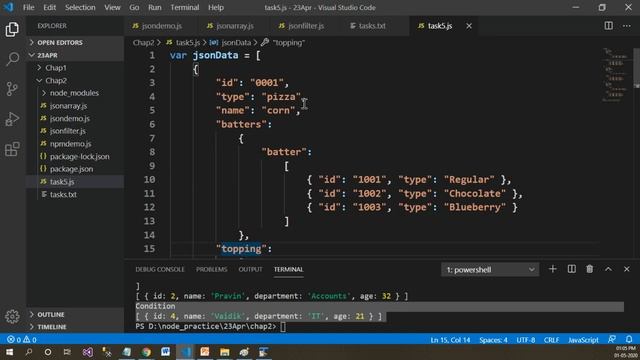
Task: Open the Windows Start menu
Action: pyautogui.click(x=9, y=352)
